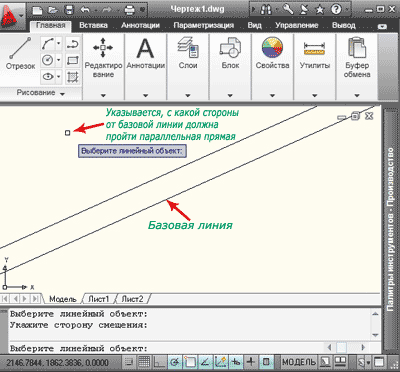400x372 pixels.
Task: Click the Open file folder icon
Action: tap(52, 10)
